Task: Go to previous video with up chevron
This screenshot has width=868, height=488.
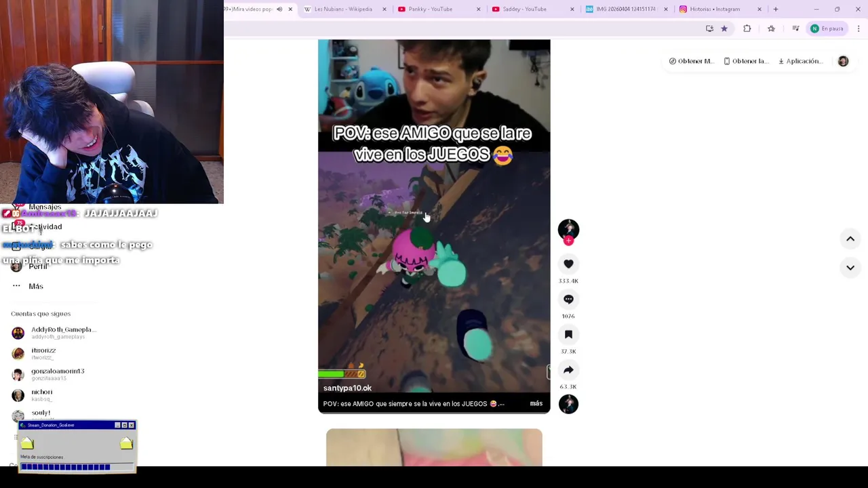Action: coord(850,239)
